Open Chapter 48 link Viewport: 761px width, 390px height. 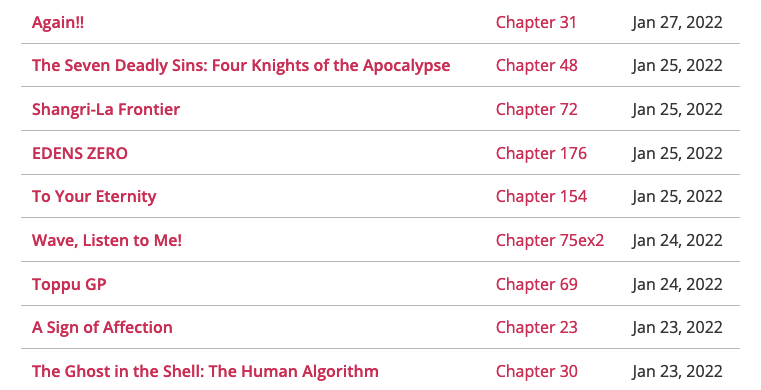tap(536, 65)
